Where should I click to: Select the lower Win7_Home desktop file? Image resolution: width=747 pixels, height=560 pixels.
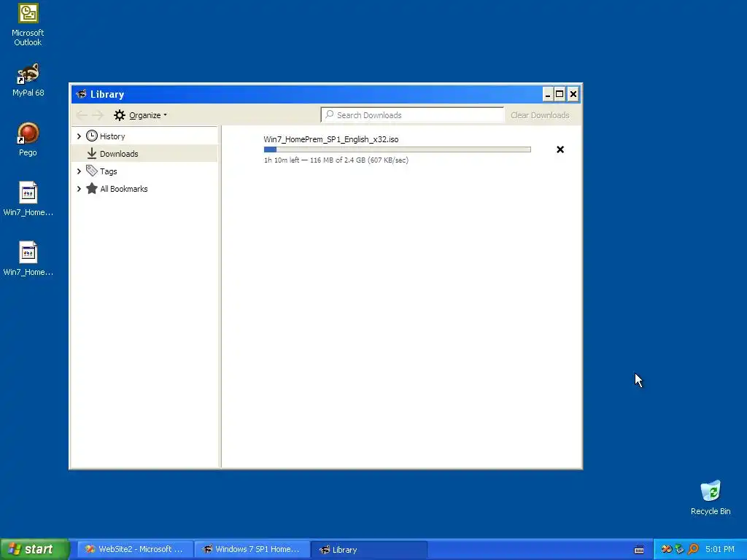tap(28, 259)
